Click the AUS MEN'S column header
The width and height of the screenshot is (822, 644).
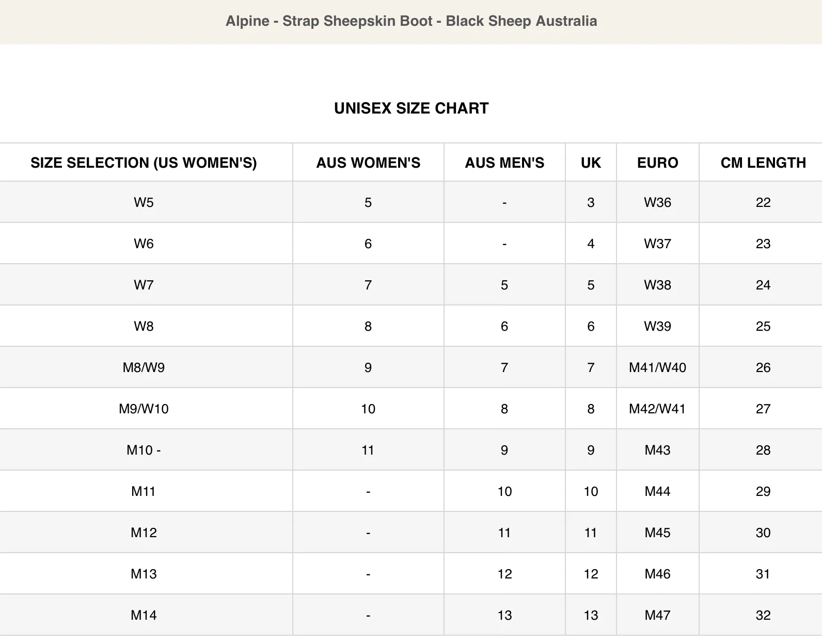coord(504,163)
